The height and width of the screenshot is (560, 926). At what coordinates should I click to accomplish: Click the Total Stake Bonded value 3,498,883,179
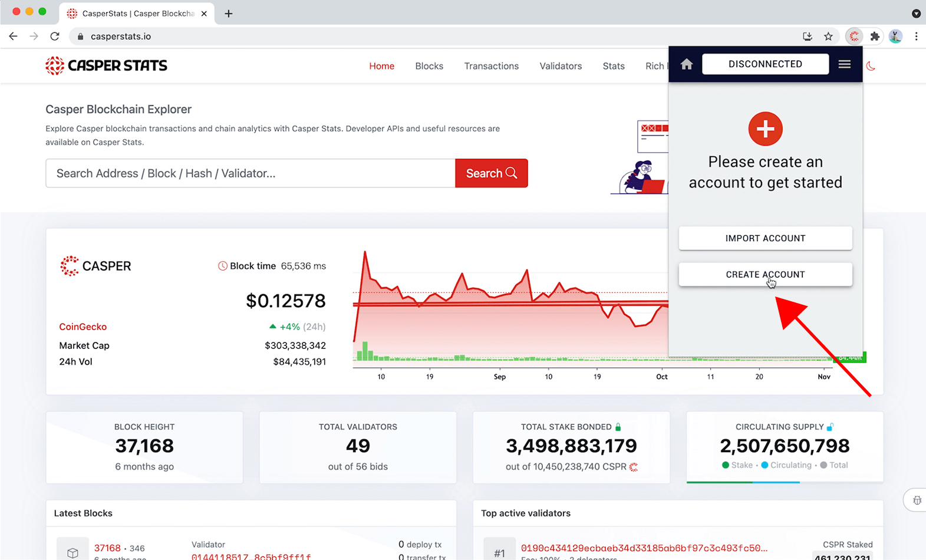[x=571, y=446]
